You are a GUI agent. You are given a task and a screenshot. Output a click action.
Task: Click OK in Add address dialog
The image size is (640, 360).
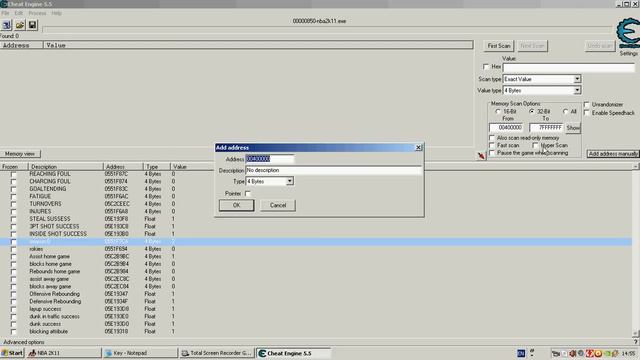(236, 205)
